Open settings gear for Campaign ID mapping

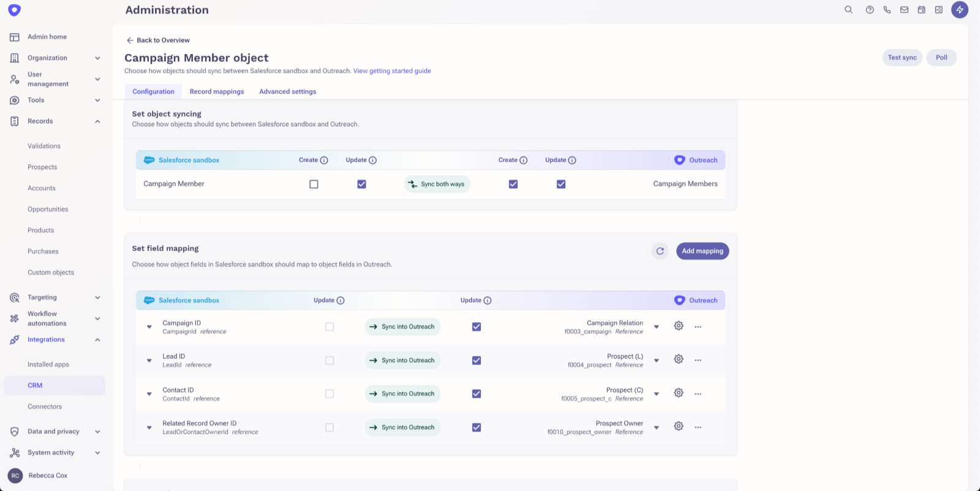(679, 326)
